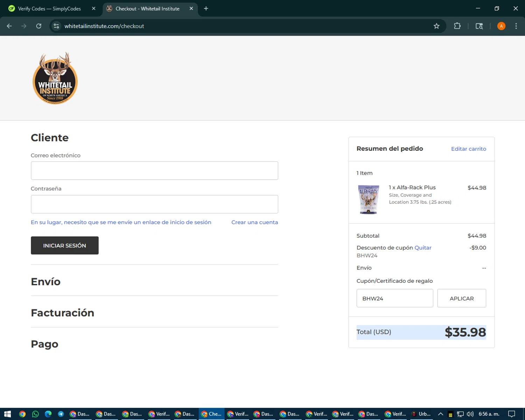Switch to the Urb... taskbar window
525x420 pixels.
[x=421, y=414]
